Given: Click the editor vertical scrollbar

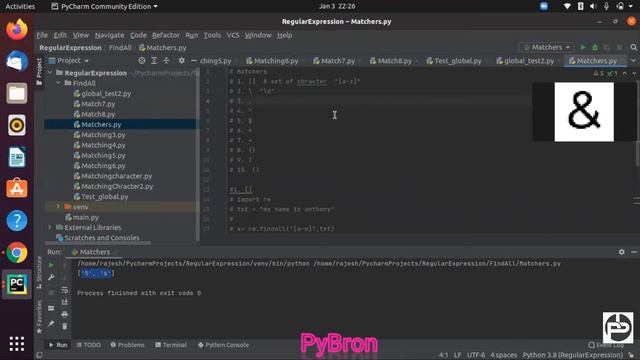Looking at the screenshot, I should (638, 153).
